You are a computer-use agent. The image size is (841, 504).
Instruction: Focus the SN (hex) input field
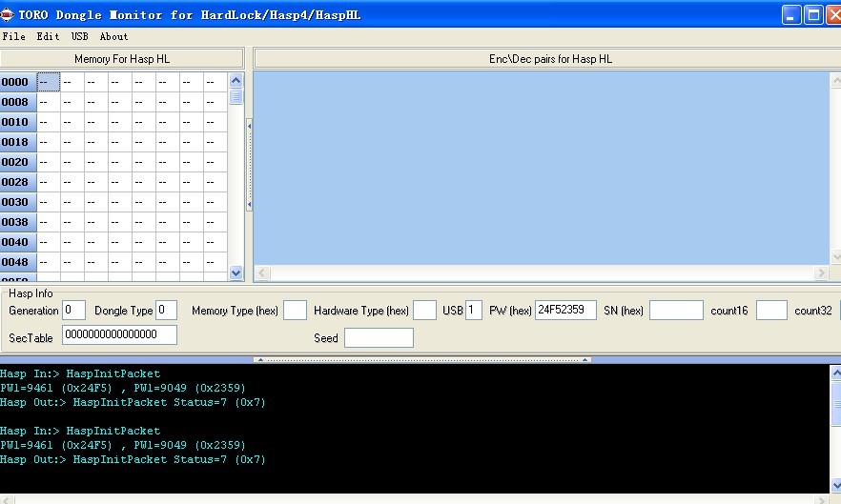pyautogui.click(x=676, y=310)
